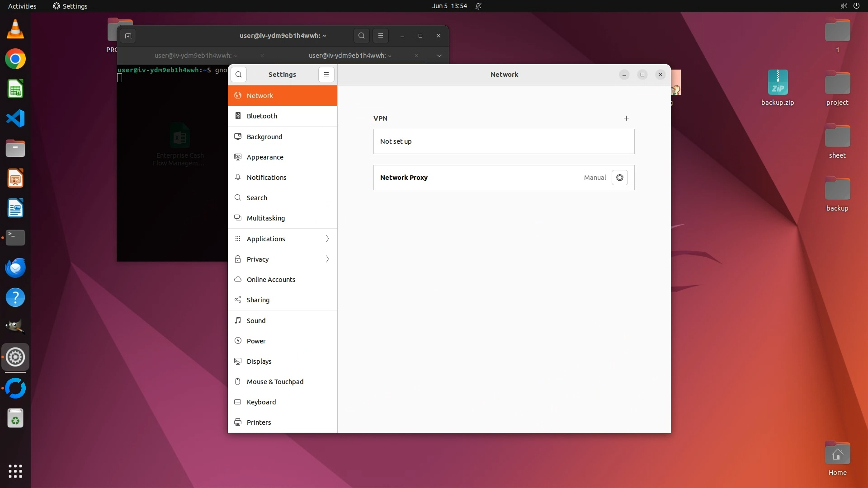Viewport: 868px width, 488px height.
Task: Open Network Proxy settings gear
Action: [x=619, y=178]
